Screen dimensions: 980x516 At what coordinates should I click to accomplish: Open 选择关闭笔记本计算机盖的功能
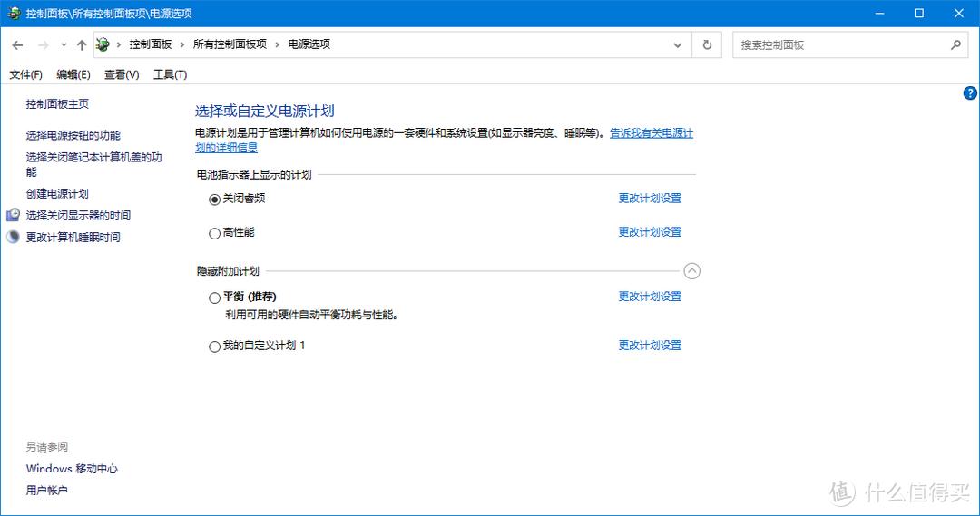(93, 164)
